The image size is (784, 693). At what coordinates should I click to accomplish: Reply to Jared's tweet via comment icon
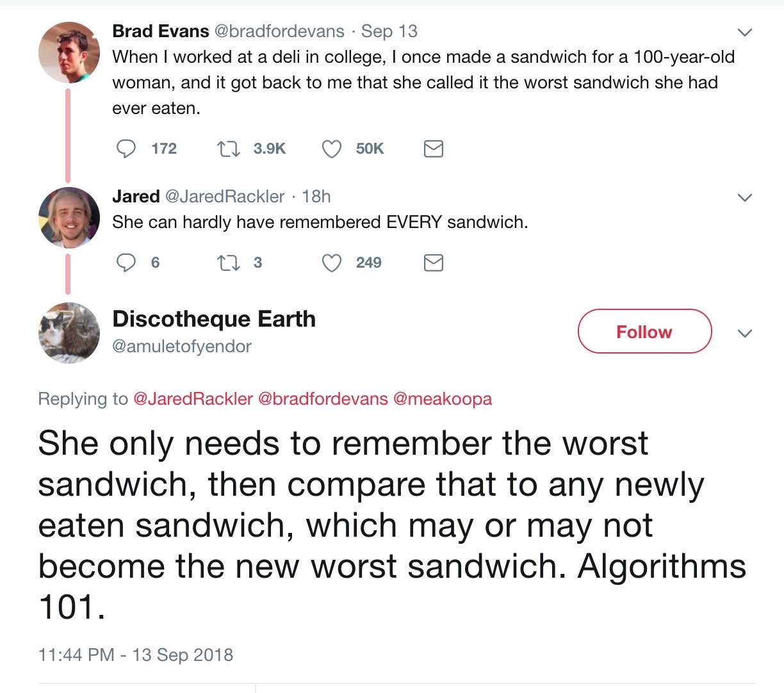pos(126,263)
